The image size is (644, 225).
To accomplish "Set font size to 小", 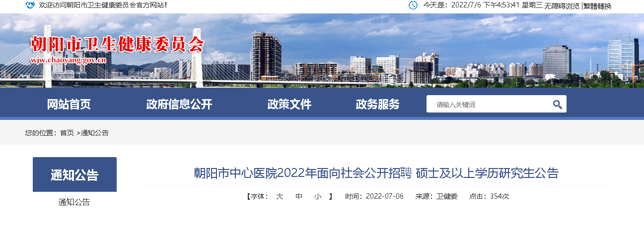I will 318,196.
